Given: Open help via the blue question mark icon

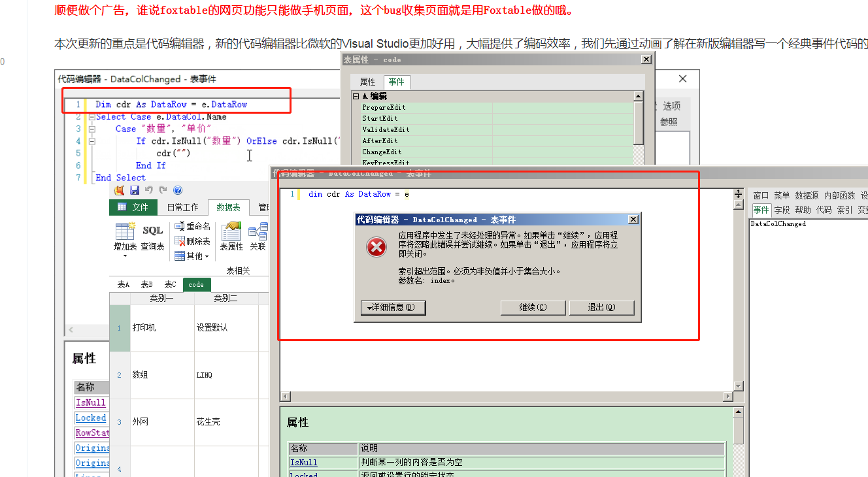Looking at the screenshot, I should click(178, 190).
